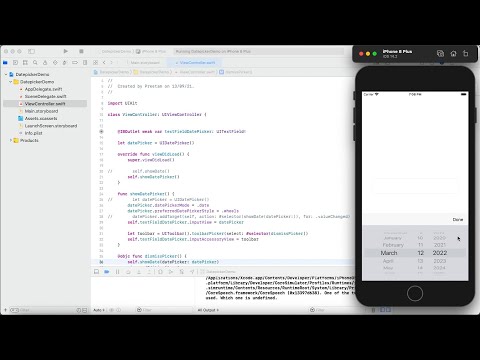Open the source control navigator
Image resolution: width=480 pixels, height=360 pixels.
click(x=15, y=63)
